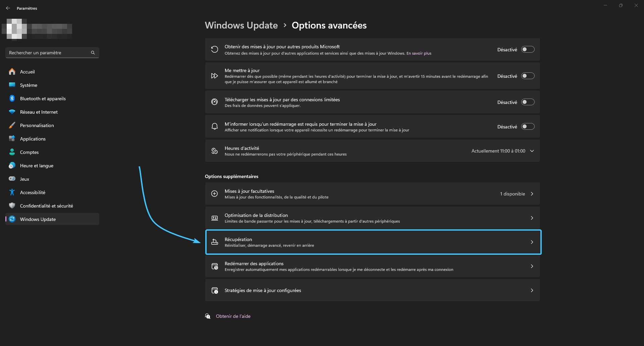Click the help icon beside Obtenir de l'aide

208,316
